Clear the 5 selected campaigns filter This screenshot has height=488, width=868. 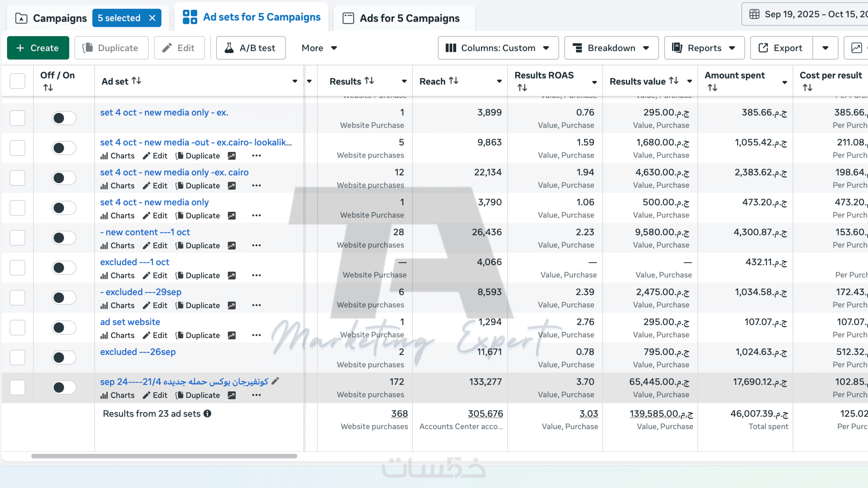[152, 18]
